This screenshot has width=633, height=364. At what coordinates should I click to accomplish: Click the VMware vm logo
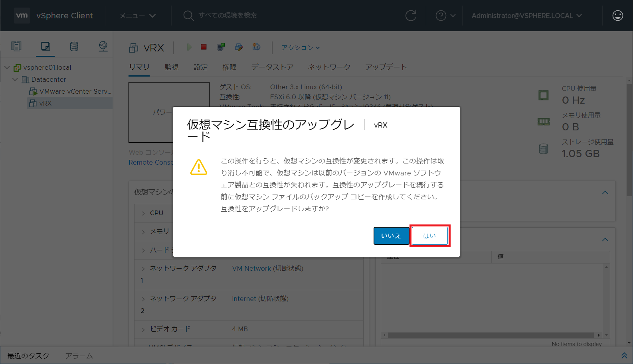(22, 16)
